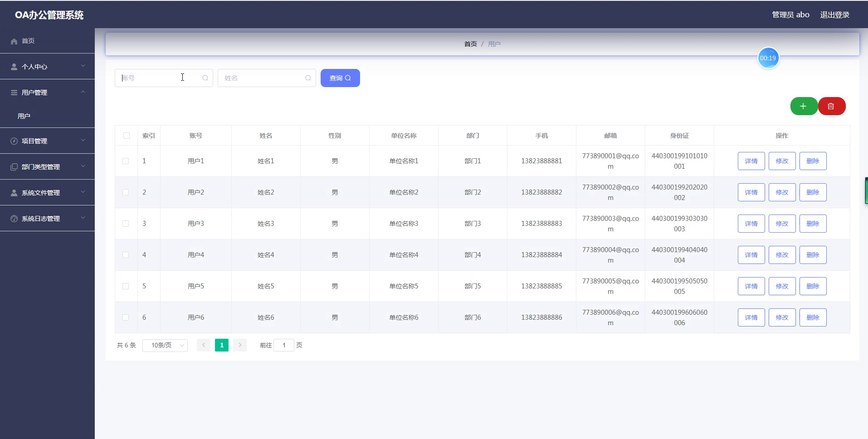Click 管理员 abo in header
Screen dimensions: 868x439
click(790, 15)
